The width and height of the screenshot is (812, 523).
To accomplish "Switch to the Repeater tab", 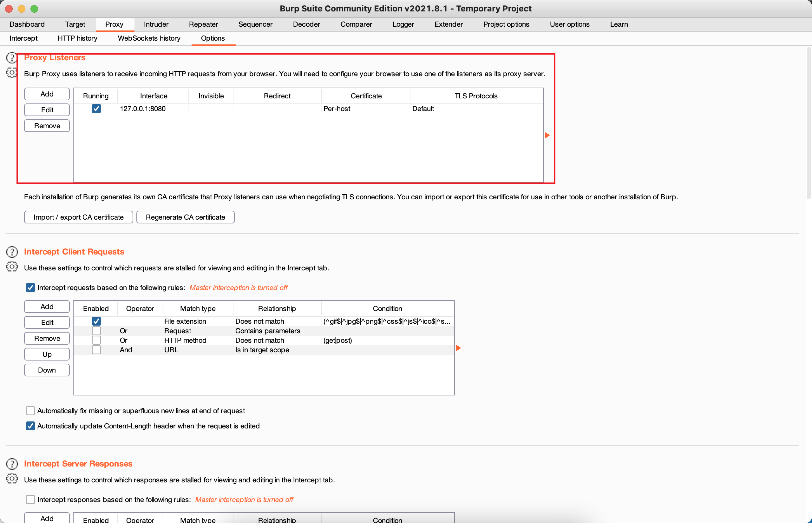I will [x=203, y=24].
